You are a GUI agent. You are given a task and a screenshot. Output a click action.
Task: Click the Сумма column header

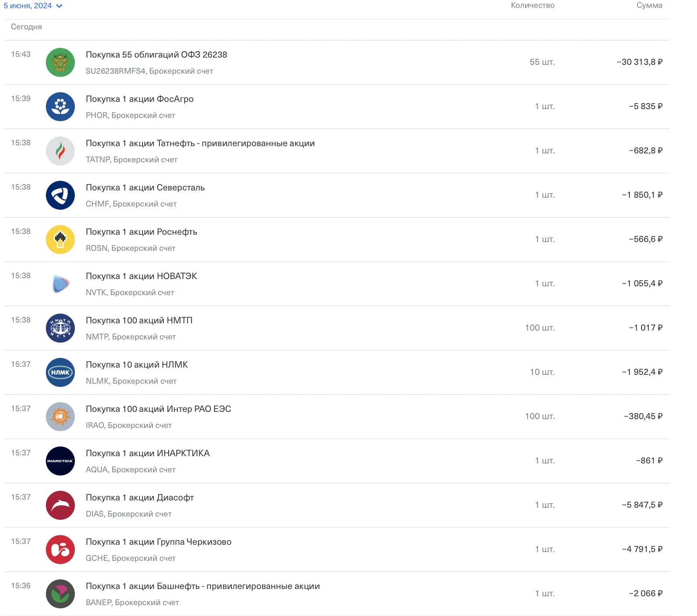[649, 5]
